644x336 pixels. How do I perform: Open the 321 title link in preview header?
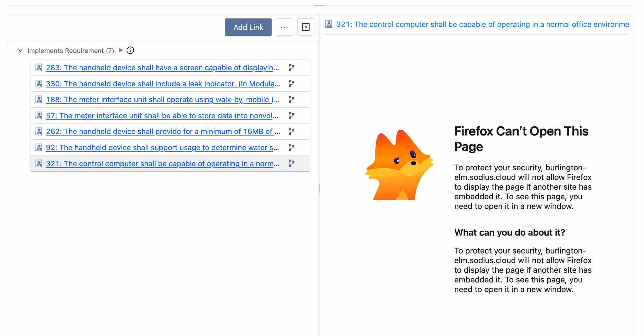pos(483,24)
